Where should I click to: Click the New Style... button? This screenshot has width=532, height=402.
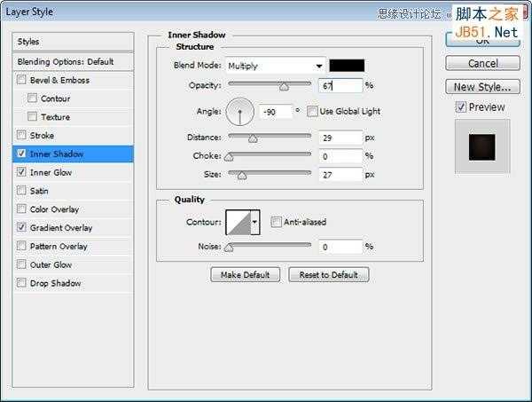coord(482,87)
